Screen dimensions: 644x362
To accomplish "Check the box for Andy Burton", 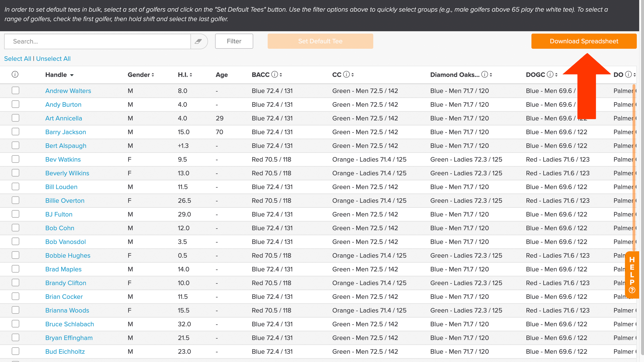I will click(x=15, y=104).
